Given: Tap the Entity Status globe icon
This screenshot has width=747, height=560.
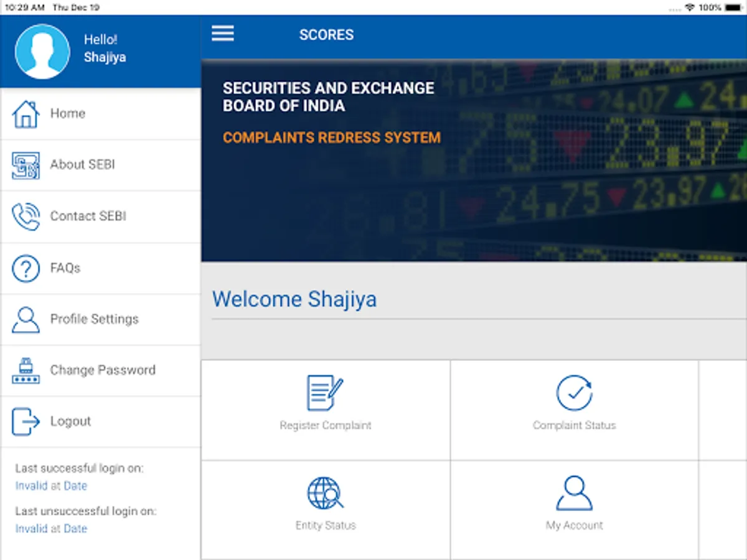Looking at the screenshot, I should point(325,493).
